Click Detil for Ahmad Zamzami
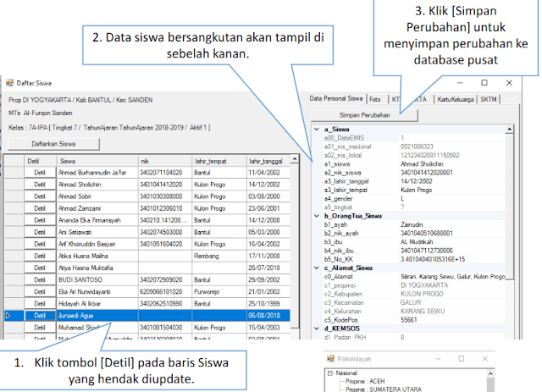This screenshot has height=392, width=542. pyautogui.click(x=40, y=208)
